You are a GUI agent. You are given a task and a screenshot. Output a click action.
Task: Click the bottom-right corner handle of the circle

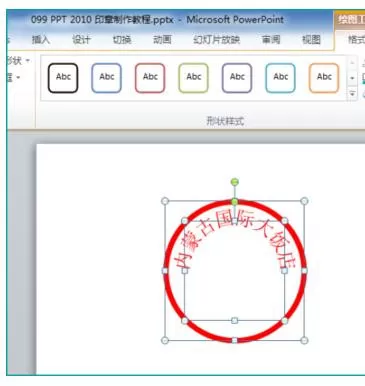304,340
